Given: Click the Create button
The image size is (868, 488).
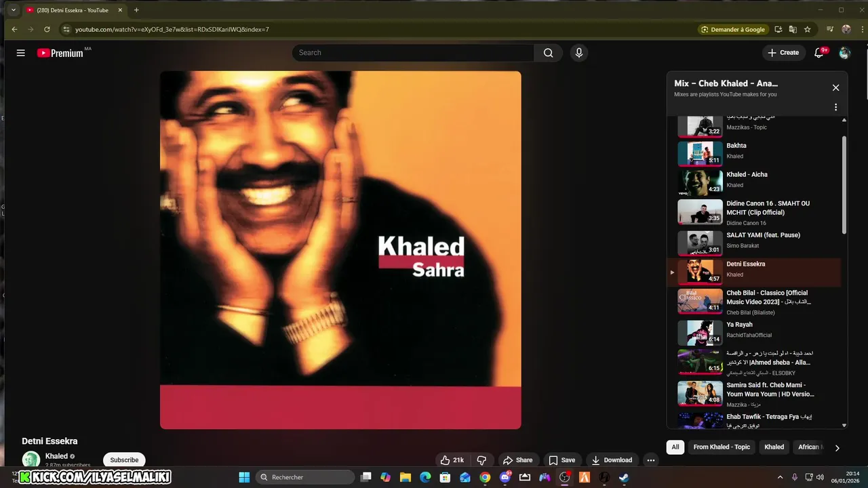Looking at the screenshot, I should coord(783,53).
